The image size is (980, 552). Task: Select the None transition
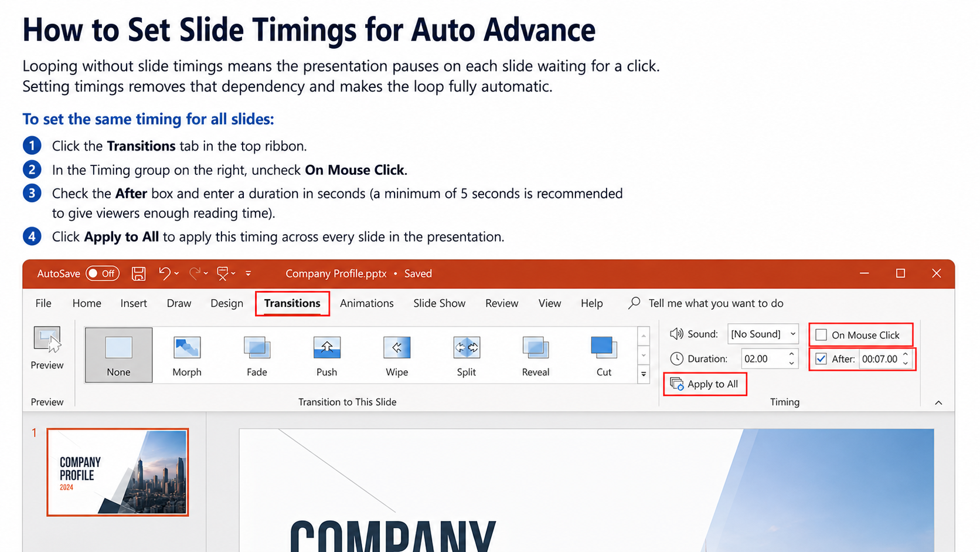pyautogui.click(x=118, y=355)
